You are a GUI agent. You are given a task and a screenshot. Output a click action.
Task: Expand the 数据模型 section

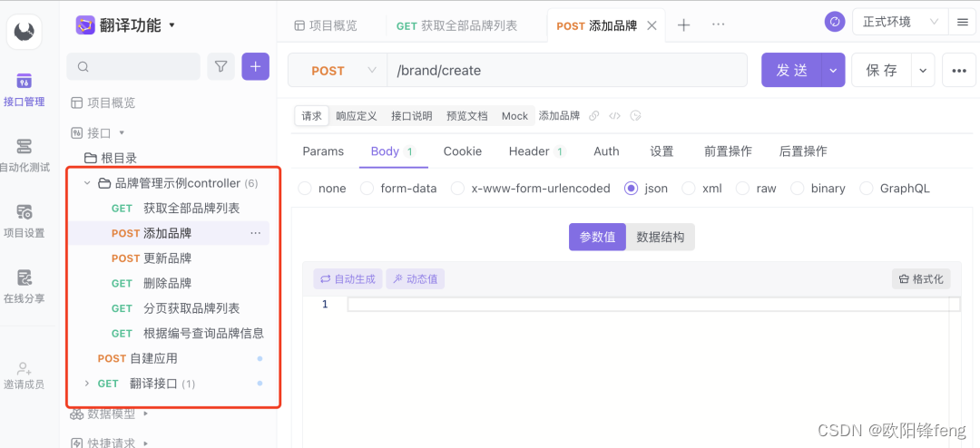(x=145, y=413)
